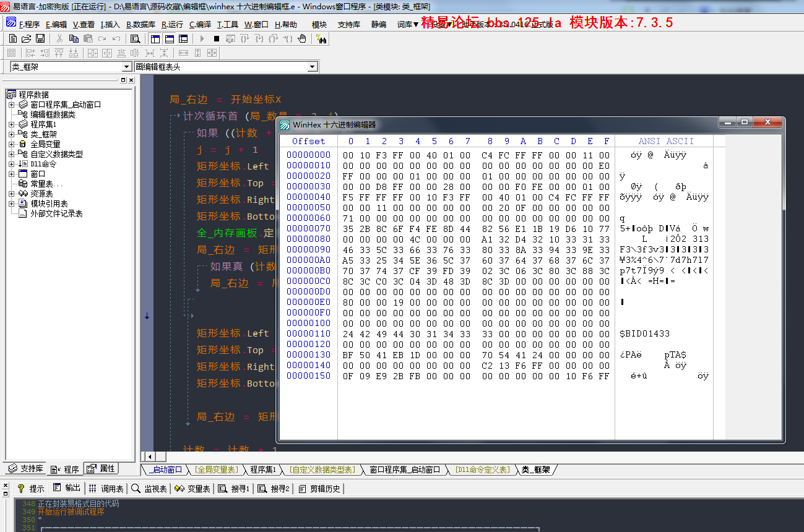This screenshot has width=804, height=532.
Task: Switch to the 提示 output tab
Action: tap(31, 489)
